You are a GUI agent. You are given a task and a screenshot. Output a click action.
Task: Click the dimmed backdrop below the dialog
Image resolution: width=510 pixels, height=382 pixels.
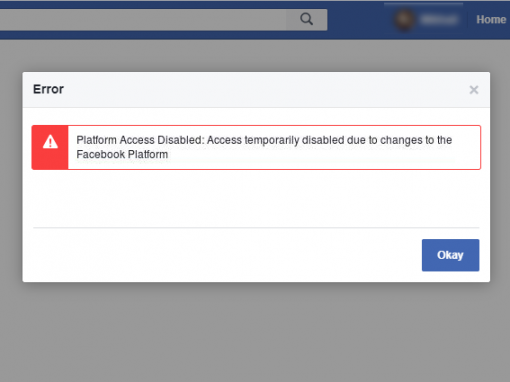coord(255,332)
